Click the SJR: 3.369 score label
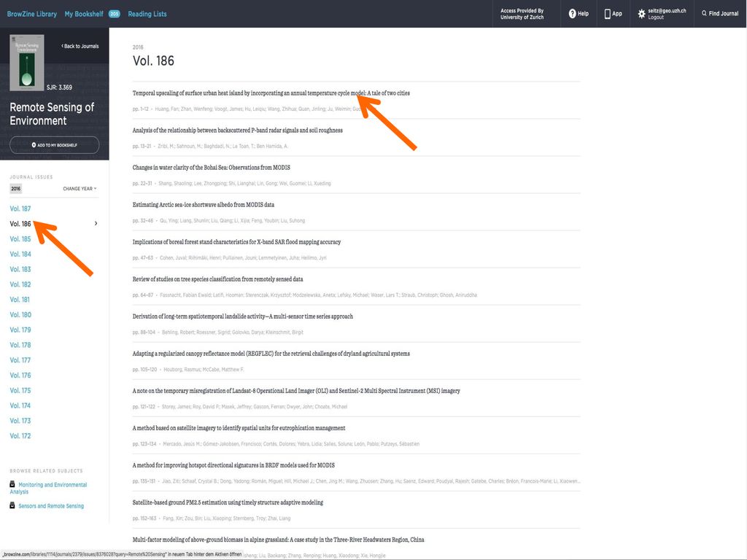The height and width of the screenshot is (560, 747). tap(59, 87)
